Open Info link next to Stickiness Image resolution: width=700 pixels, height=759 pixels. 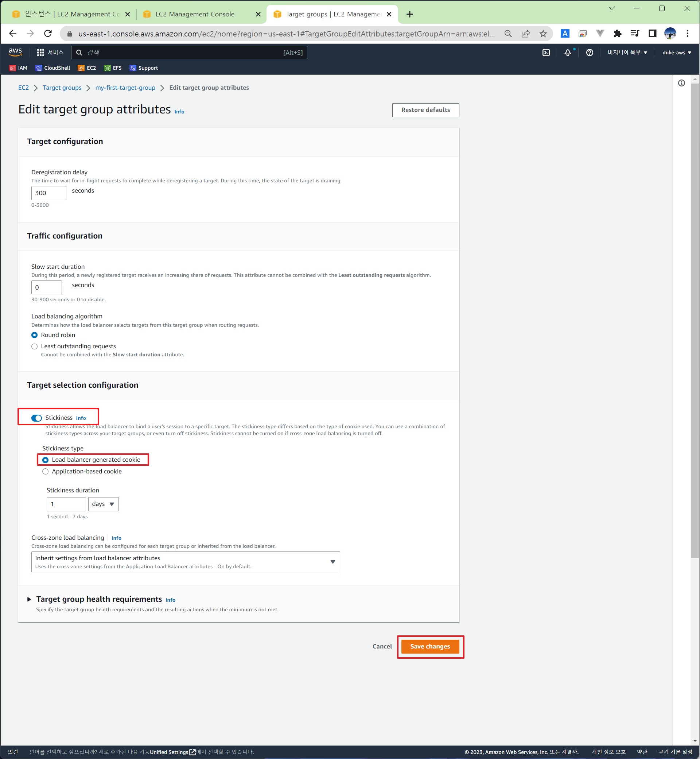81,418
